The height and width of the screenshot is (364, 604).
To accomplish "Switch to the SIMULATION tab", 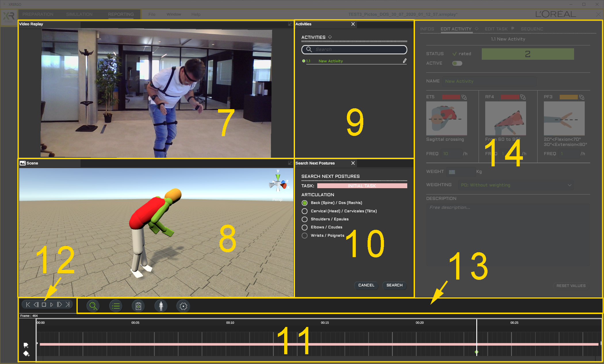I will coord(79,14).
